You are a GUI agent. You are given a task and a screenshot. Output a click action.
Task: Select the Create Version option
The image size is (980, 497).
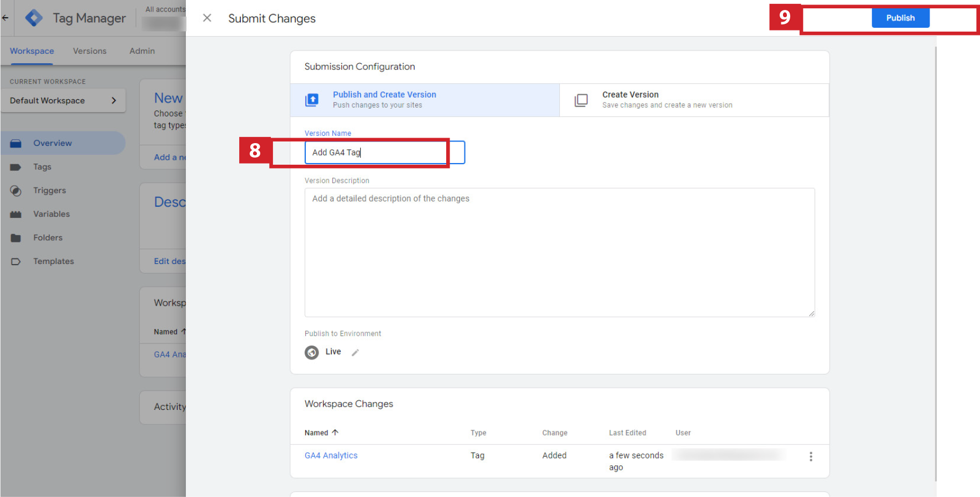(694, 100)
